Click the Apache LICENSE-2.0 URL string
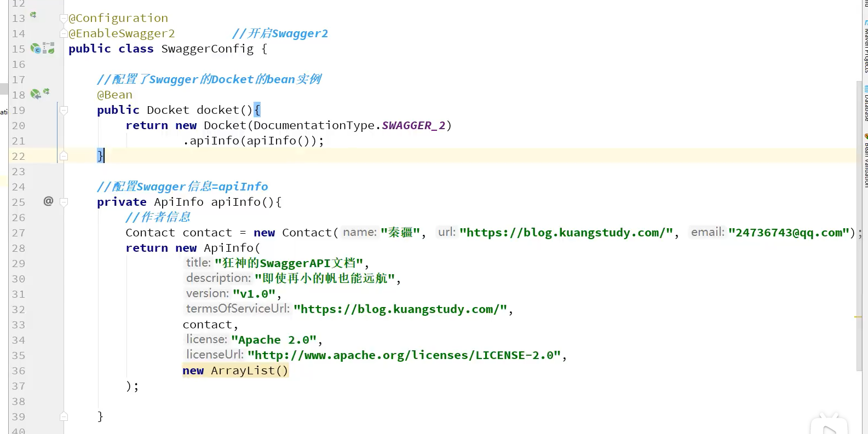Viewport: 868px width, 434px height. pyautogui.click(x=404, y=355)
